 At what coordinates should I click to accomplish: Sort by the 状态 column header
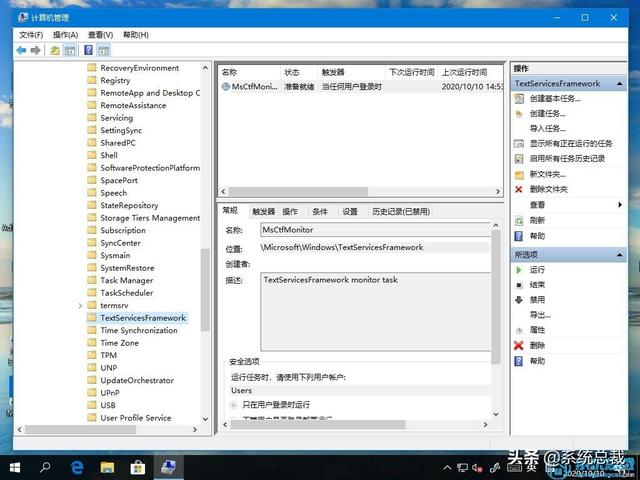[299, 72]
